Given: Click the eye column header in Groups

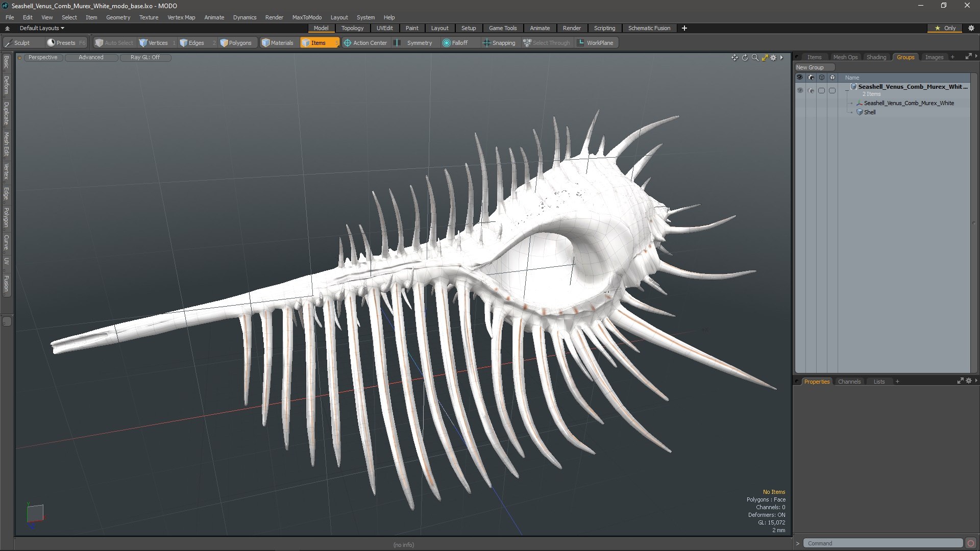Looking at the screenshot, I should click(800, 78).
